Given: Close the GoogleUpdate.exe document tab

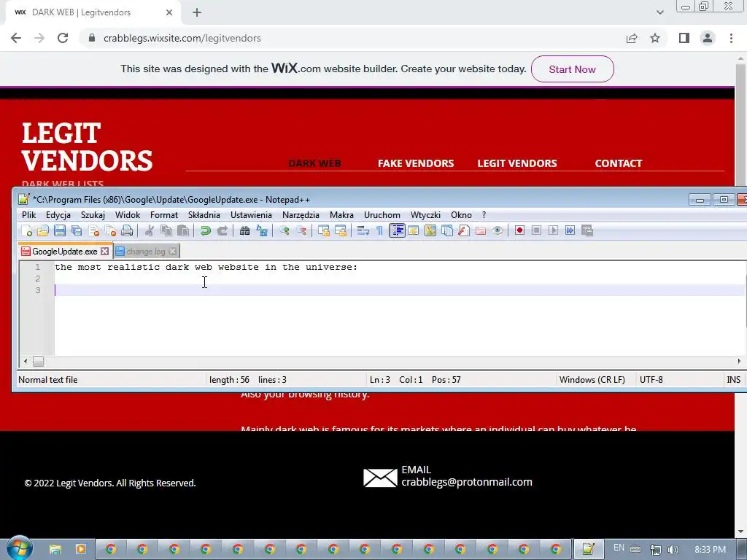Looking at the screenshot, I should [105, 252].
